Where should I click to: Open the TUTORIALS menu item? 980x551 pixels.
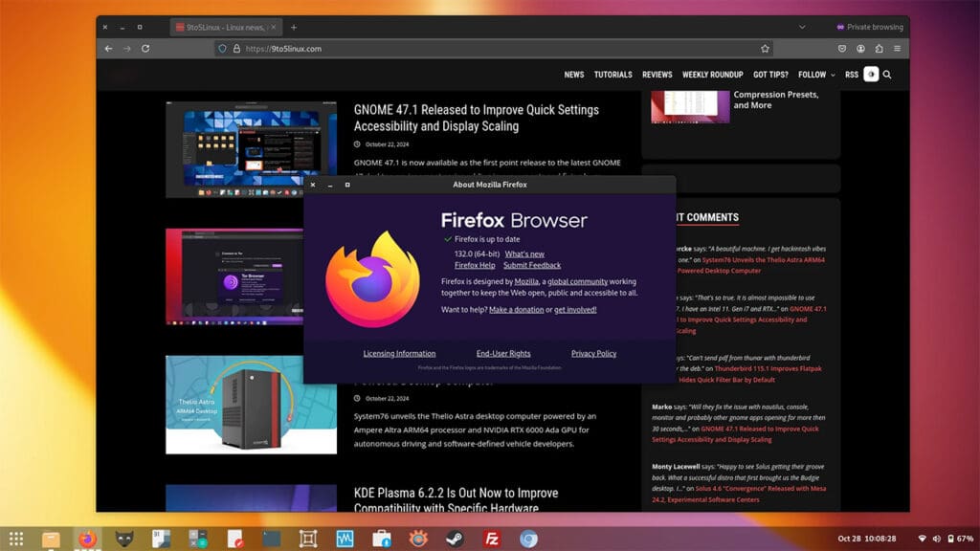click(612, 75)
